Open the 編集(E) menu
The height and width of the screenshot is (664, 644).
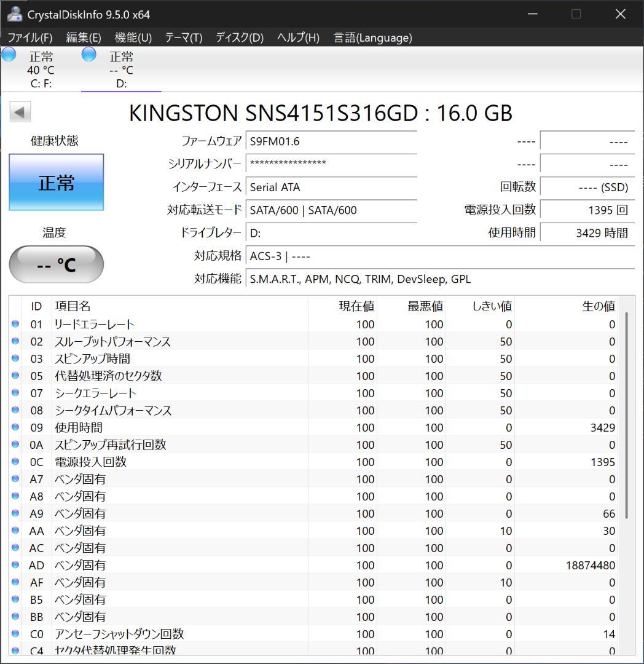pos(84,38)
